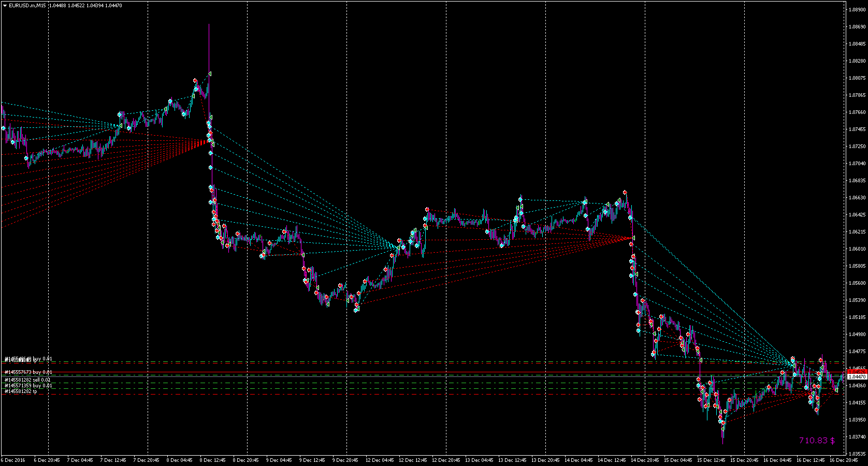Click the EURUSD.m,M15 chart title text
The image size is (868, 466).
tap(27, 5)
